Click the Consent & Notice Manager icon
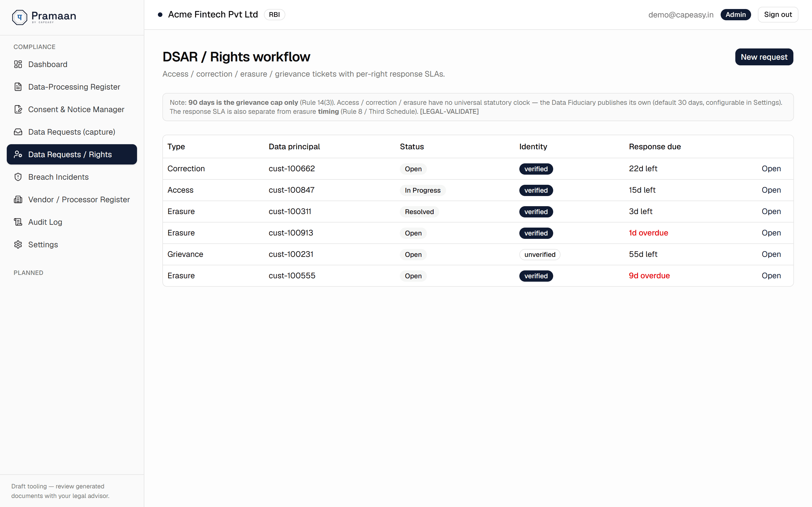 pos(18,109)
